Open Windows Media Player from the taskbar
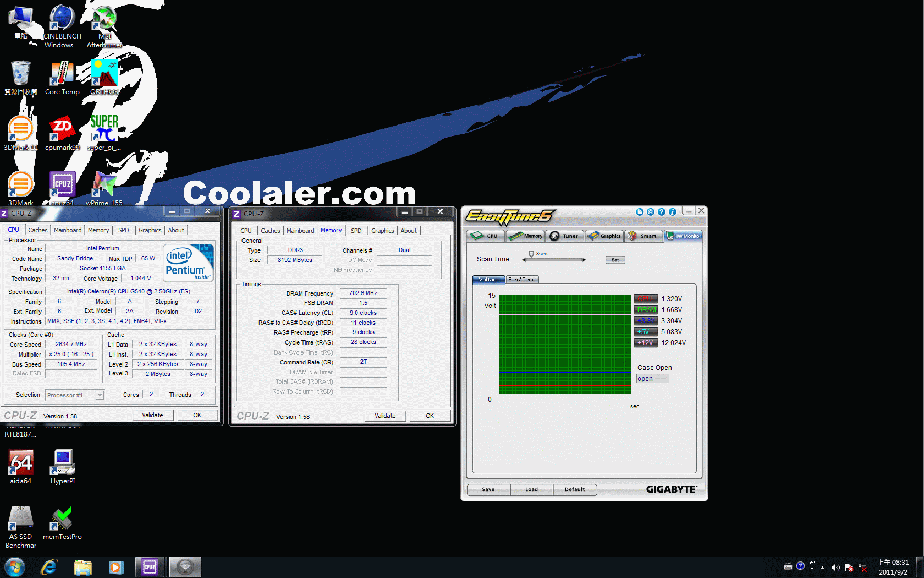This screenshot has width=924, height=578. (x=116, y=567)
